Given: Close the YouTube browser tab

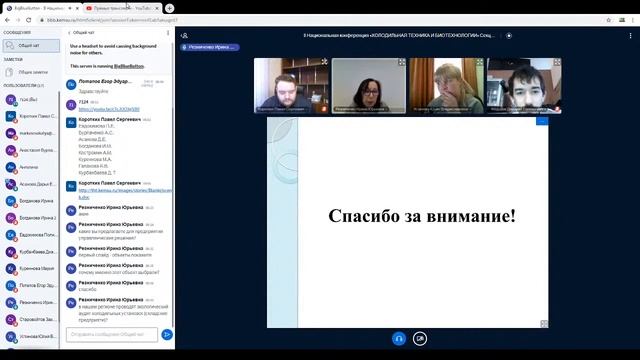Looking at the screenshot, I should click(x=157, y=8).
